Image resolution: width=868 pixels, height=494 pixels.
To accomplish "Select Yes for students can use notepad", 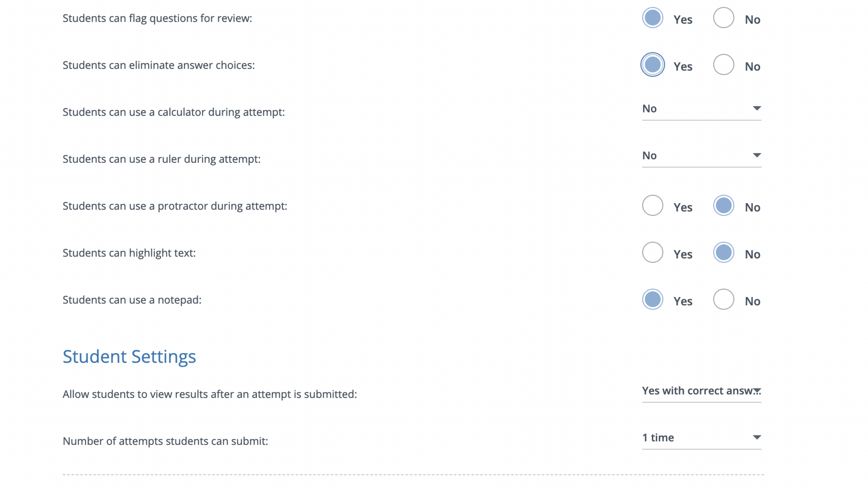I will point(652,299).
